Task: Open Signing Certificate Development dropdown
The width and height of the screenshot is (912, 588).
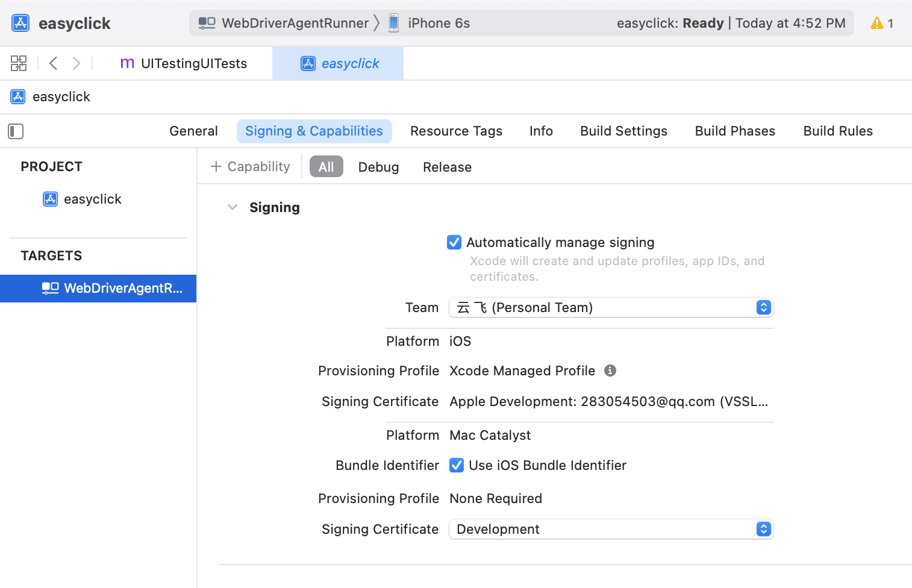Action: click(611, 529)
